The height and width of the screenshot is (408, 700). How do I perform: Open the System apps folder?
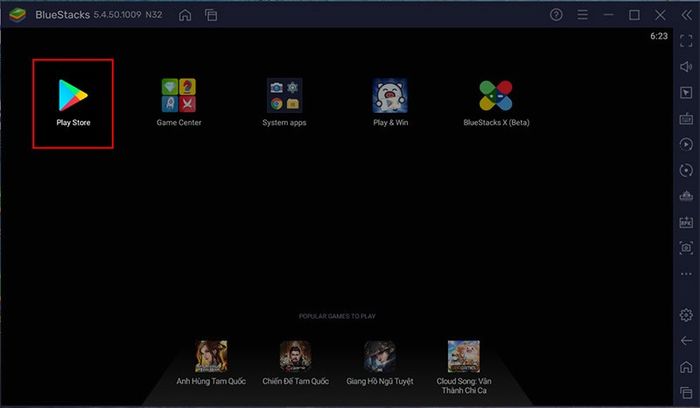(x=284, y=103)
